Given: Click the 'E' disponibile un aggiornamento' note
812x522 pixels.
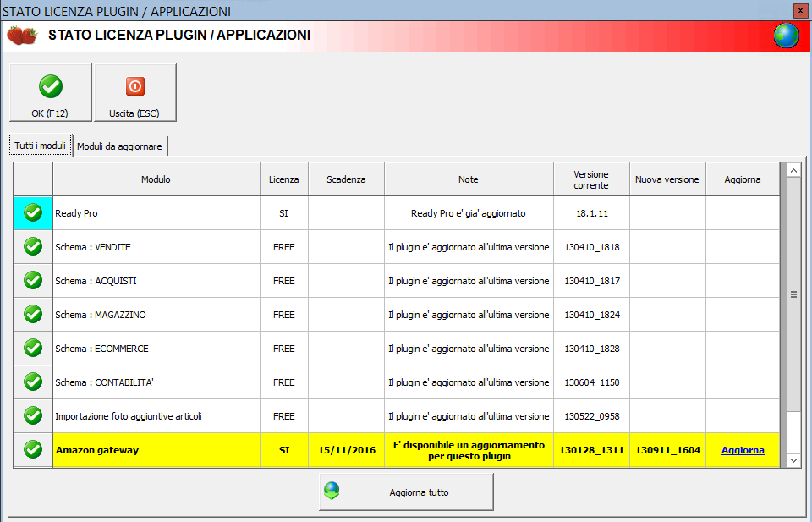Looking at the screenshot, I should coord(469,450).
